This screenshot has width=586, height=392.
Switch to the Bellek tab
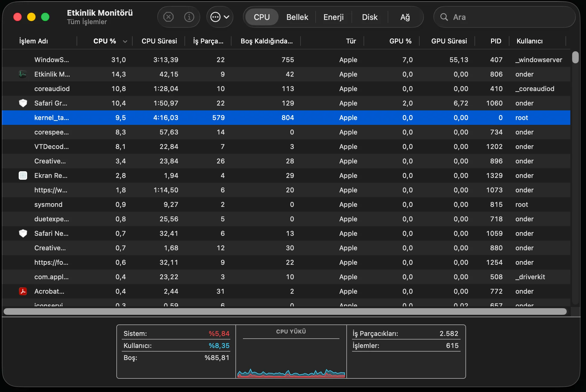(297, 17)
